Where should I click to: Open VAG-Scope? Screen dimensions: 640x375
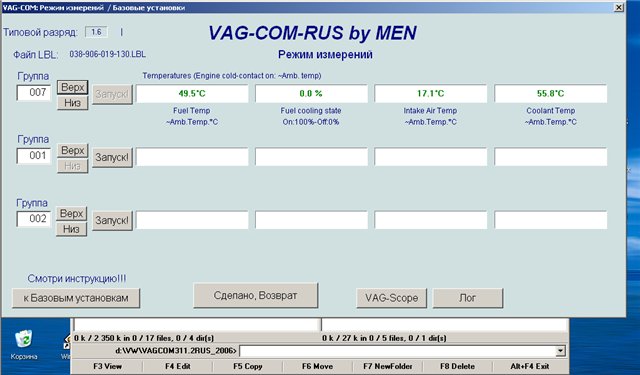pyautogui.click(x=391, y=298)
